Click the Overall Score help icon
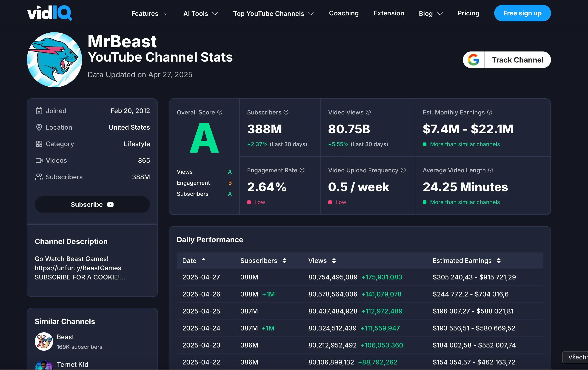This screenshot has height=370, width=588. [220, 112]
